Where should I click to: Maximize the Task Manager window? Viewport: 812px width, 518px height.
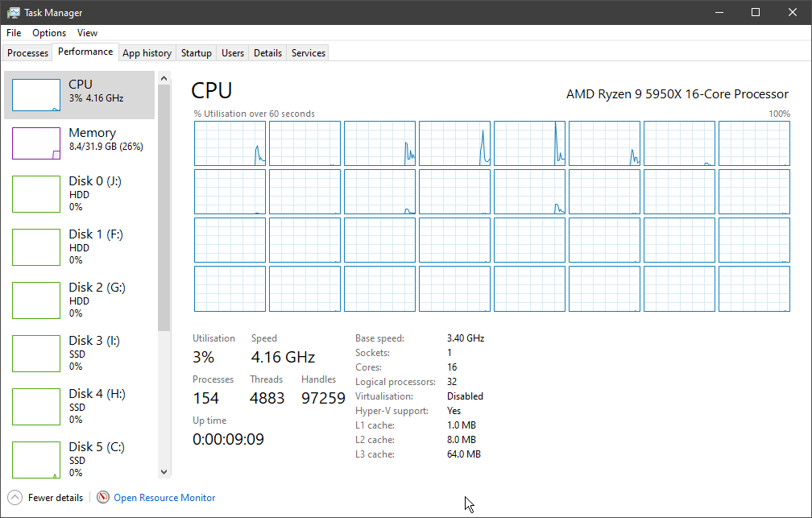click(x=756, y=12)
